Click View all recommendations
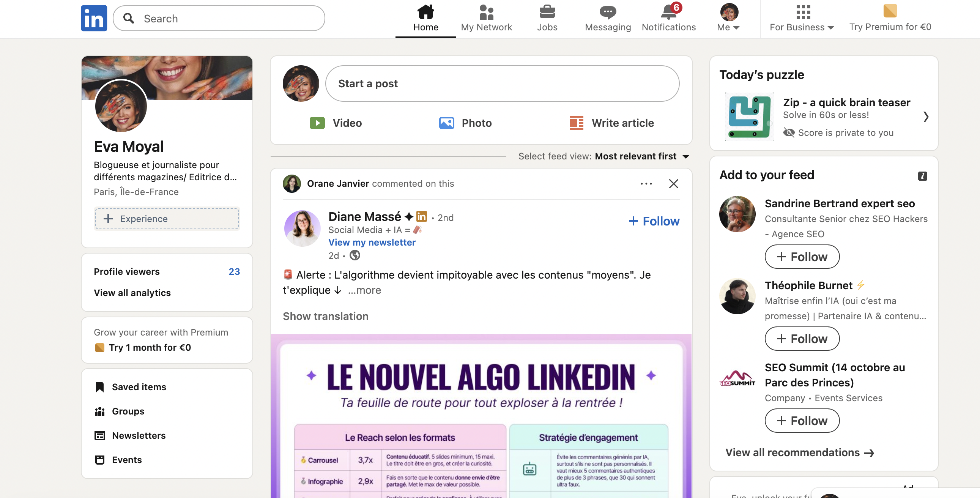Image resolution: width=980 pixels, height=498 pixels. (799, 453)
